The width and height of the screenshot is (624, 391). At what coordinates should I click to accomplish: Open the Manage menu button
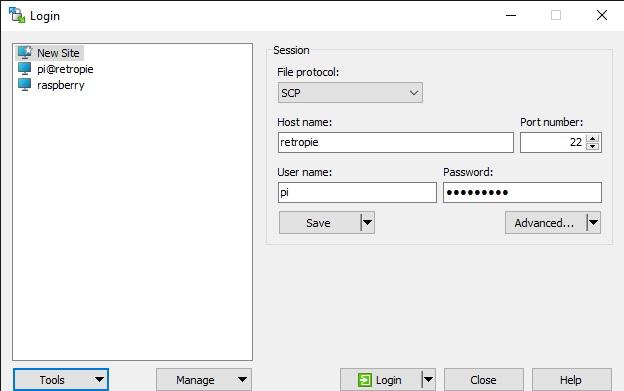tap(204, 380)
